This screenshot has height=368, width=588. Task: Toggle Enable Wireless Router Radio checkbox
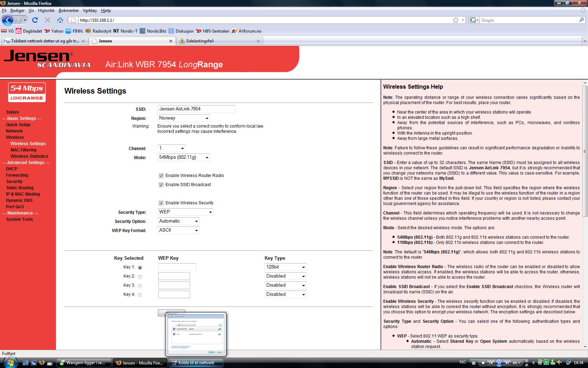pyautogui.click(x=161, y=176)
